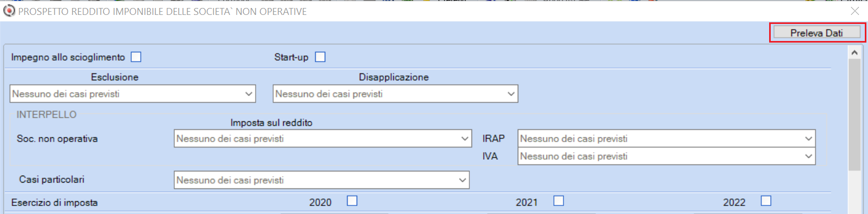Click the Soc. non operativa label
The width and height of the screenshot is (868, 214).
pos(57,138)
